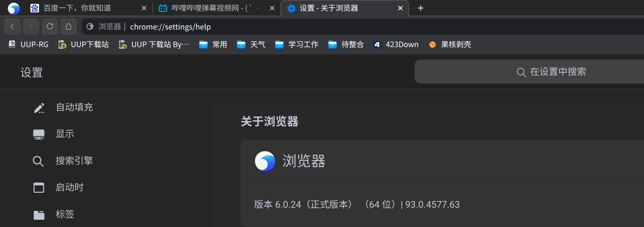The height and width of the screenshot is (227, 644).
Task: Click the 关于浏览器 heading
Action: (x=270, y=122)
